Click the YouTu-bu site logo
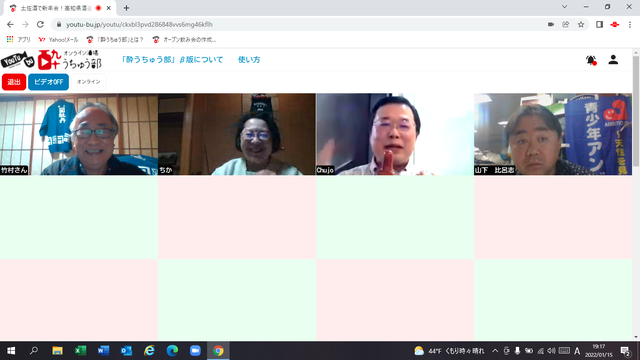Image resolution: width=640 pixels, height=360 pixels. coord(51,60)
